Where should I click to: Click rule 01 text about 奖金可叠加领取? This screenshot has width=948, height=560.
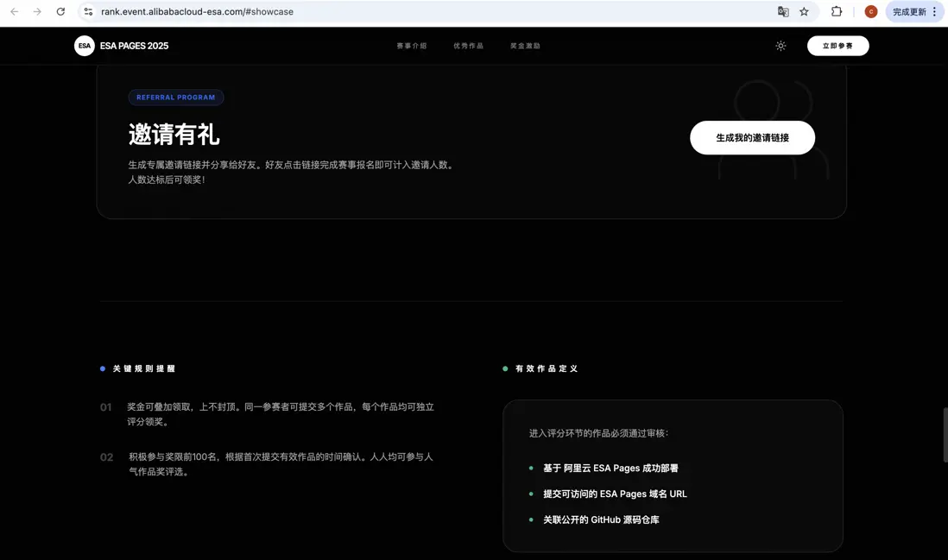tap(281, 414)
